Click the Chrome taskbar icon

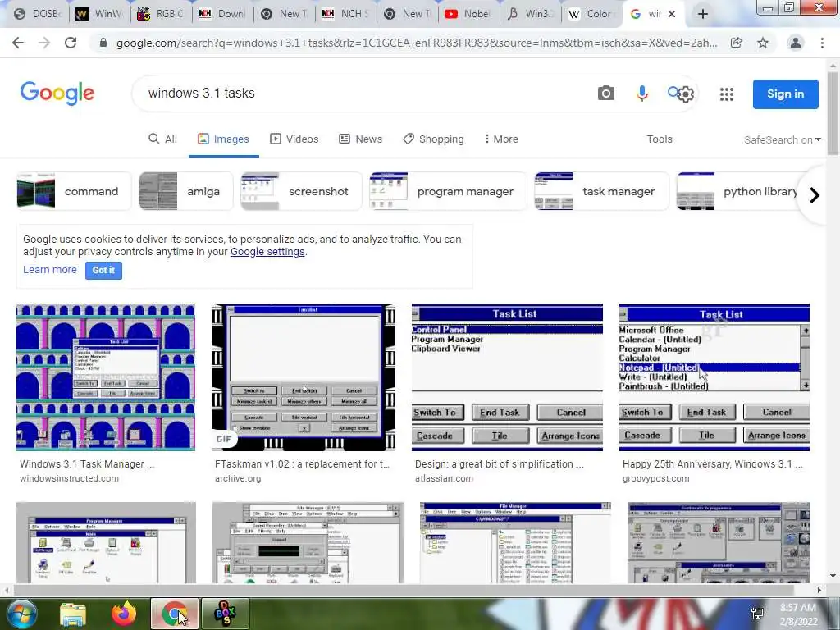click(174, 614)
